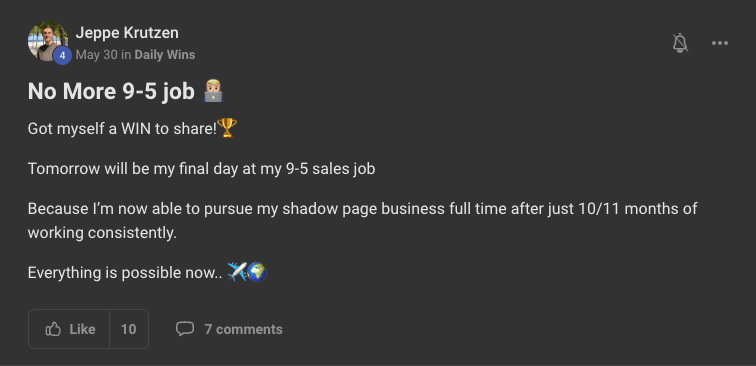Open the Jeppe Krutzen author name link

[x=127, y=33]
